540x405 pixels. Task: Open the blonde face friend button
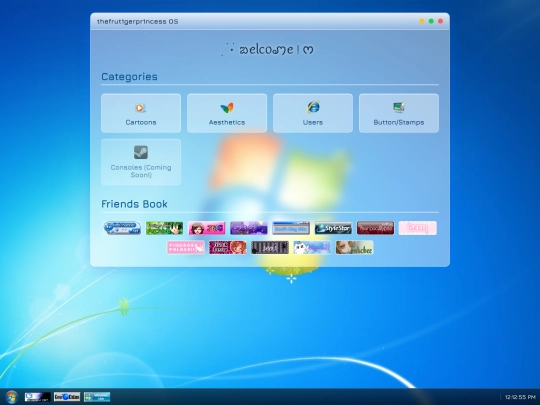(x=354, y=247)
